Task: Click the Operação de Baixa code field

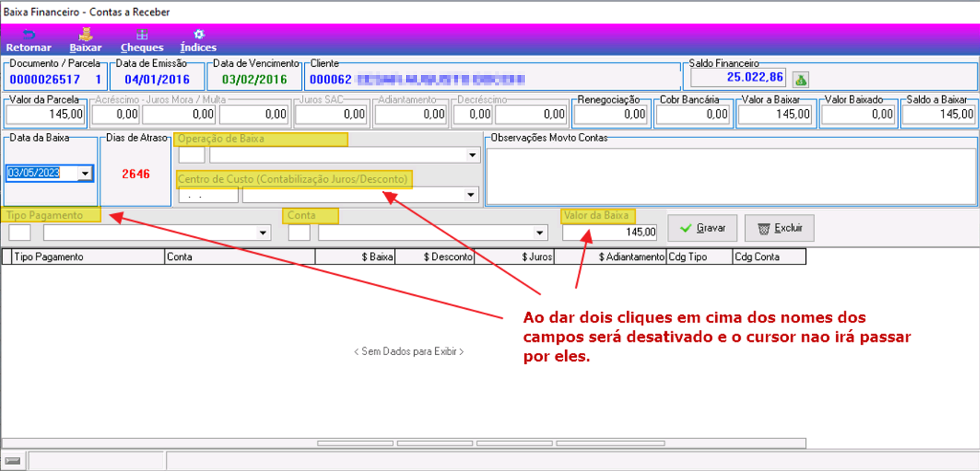Action: tap(192, 155)
